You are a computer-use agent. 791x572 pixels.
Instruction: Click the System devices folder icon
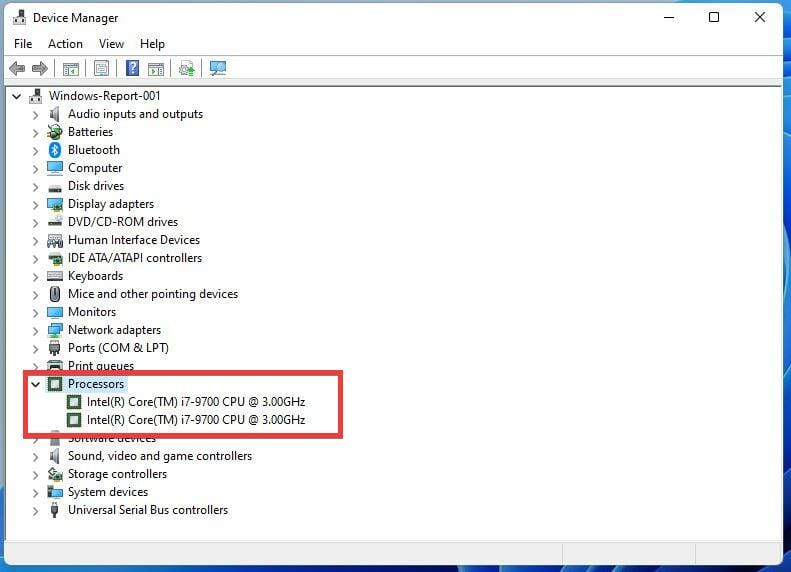click(54, 492)
